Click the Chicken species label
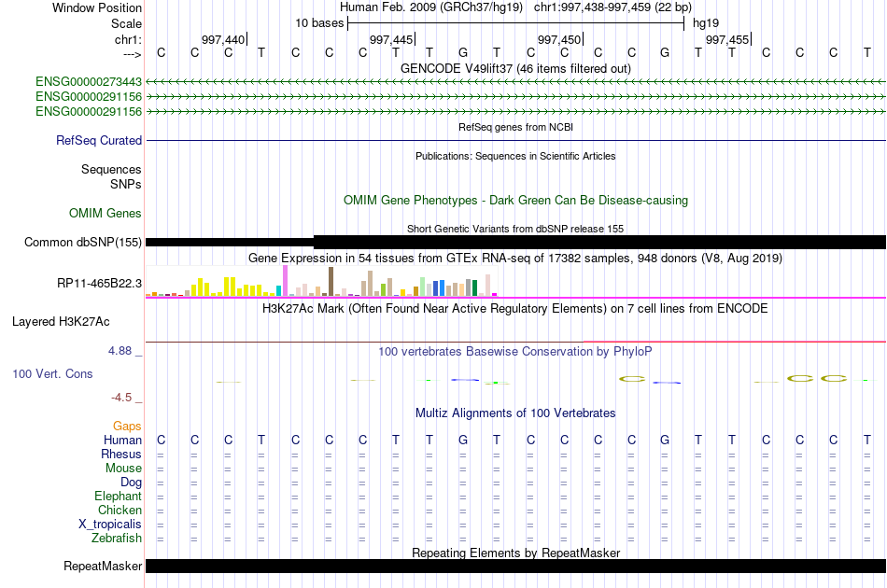This screenshot has height=588, width=887. pyautogui.click(x=120, y=510)
